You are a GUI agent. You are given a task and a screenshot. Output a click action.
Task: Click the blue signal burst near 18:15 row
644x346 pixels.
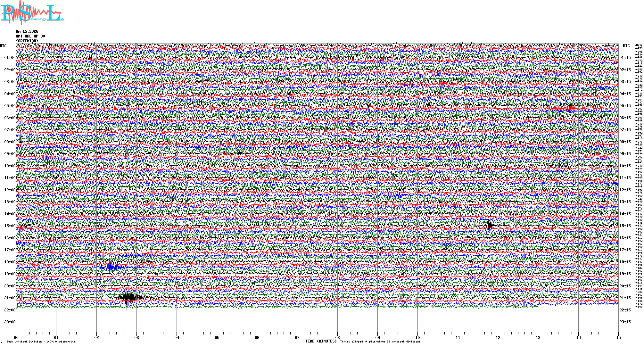[x=112, y=267]
